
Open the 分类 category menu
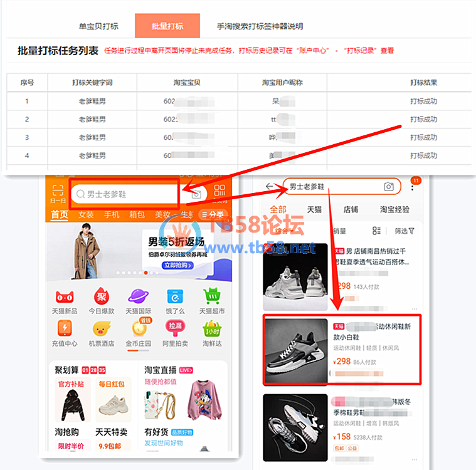tap(212, 215)
